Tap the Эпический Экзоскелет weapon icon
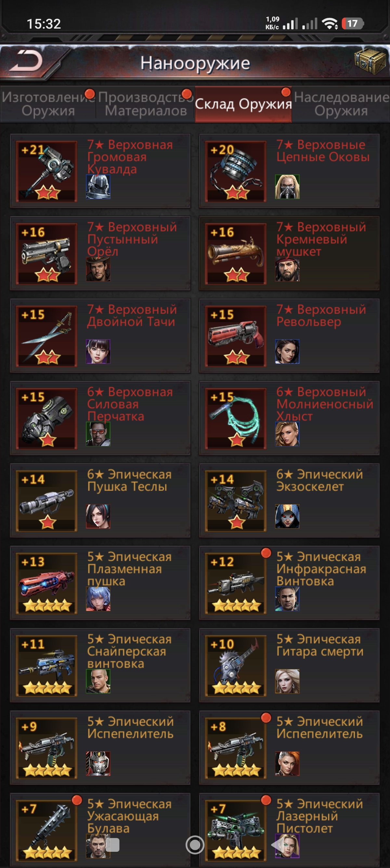The height and width of the screenshot is (868, 390). pos(236,501)
